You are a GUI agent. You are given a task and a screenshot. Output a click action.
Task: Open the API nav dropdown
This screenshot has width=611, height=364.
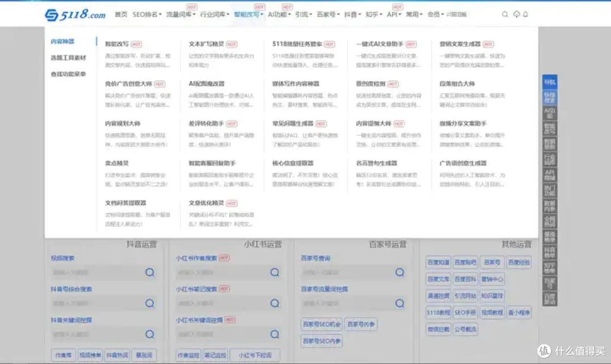[x=394, y=14]
